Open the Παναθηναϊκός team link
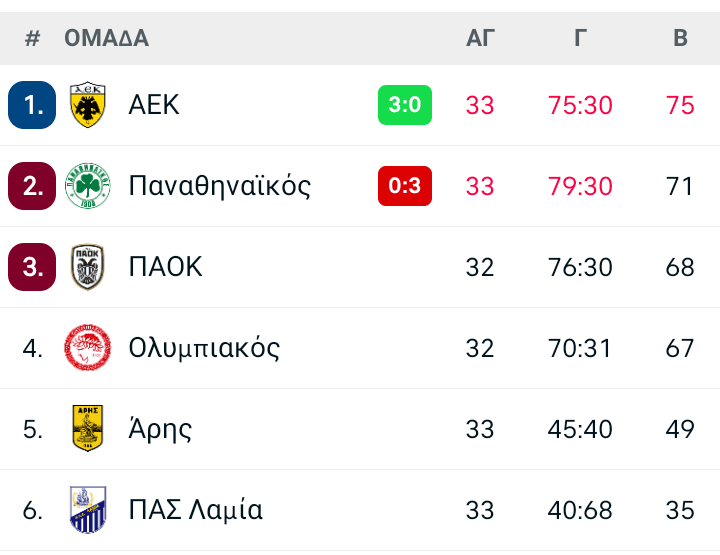720x555 pixels. tap(220, 186)
